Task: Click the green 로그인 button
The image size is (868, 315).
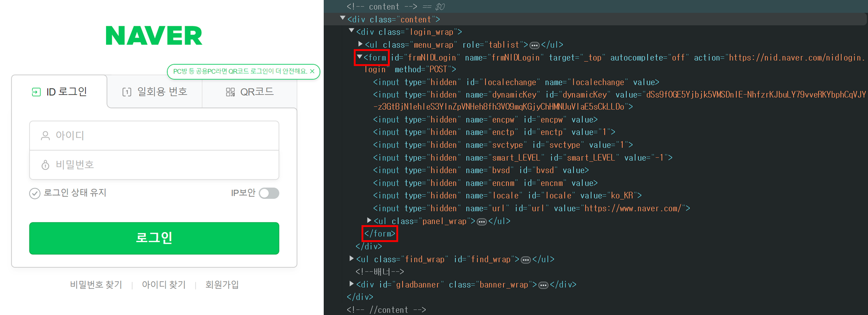Action: click(154, 238)
